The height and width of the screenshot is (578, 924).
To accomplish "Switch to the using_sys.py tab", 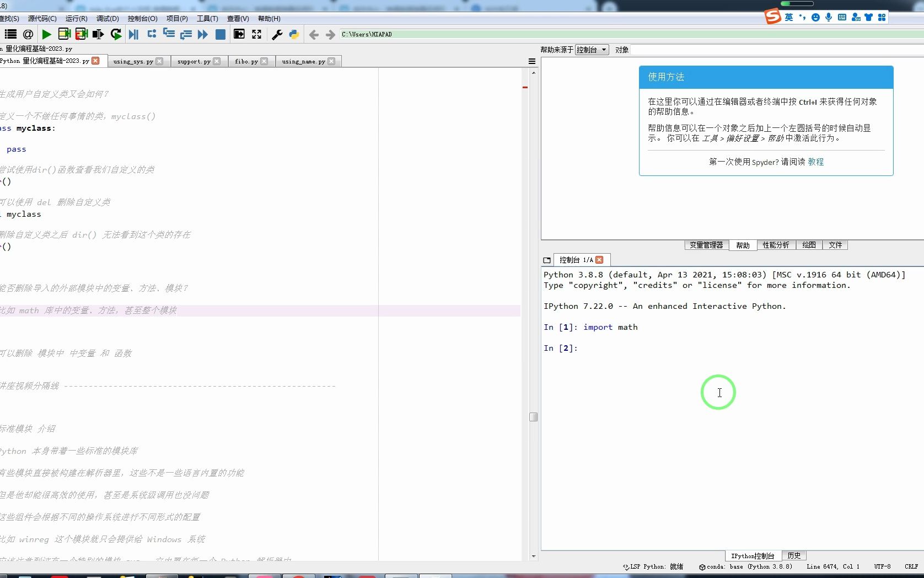I will [133, 61].
